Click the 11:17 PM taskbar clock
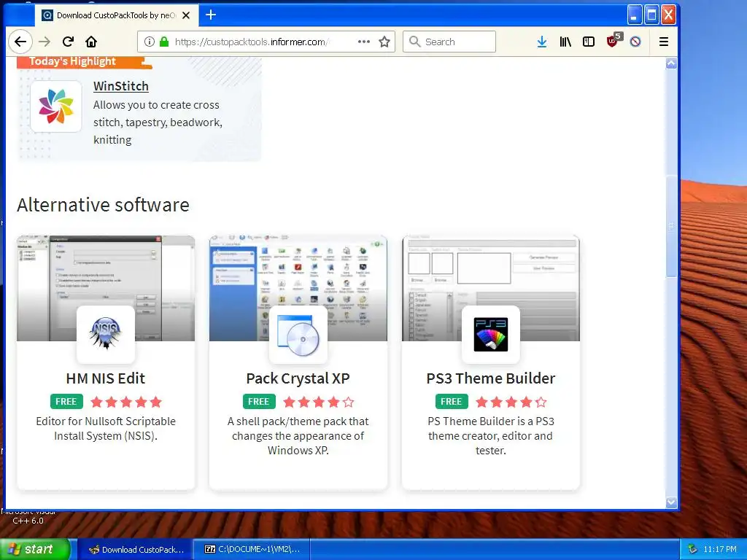Image resolution: width=747 pixels, height=560 pixels. coord(720,550)
